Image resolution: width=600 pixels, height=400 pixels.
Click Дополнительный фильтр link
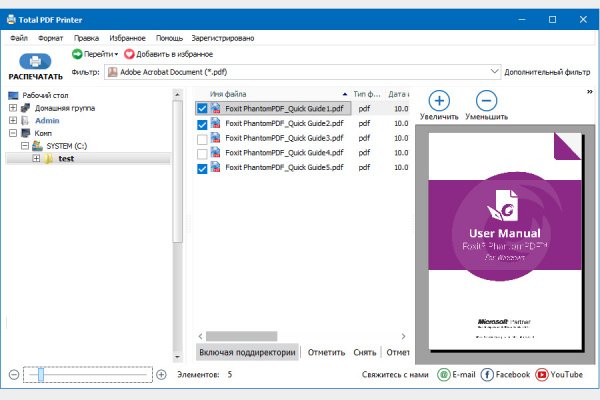click(547, 72)
